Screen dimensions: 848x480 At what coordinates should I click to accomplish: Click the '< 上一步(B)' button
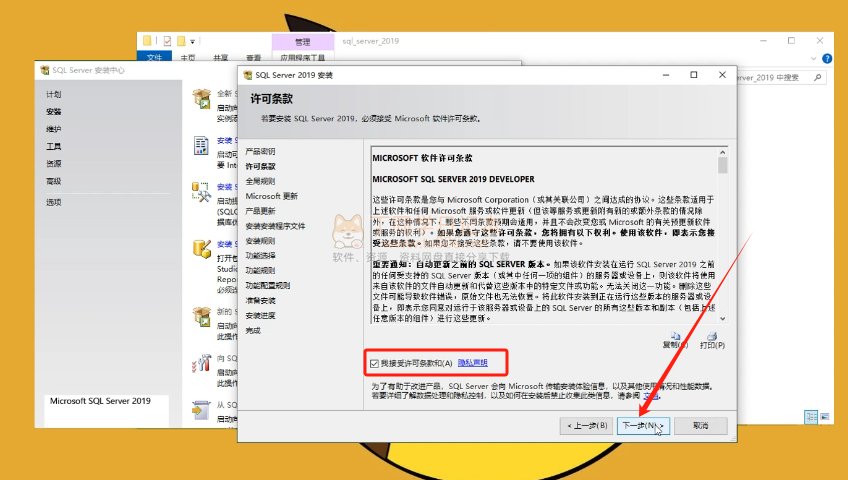587,425
